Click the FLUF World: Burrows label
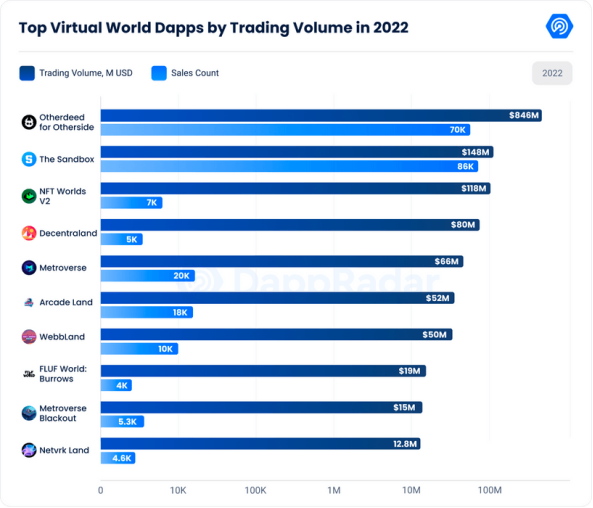 tap(63, 374)
